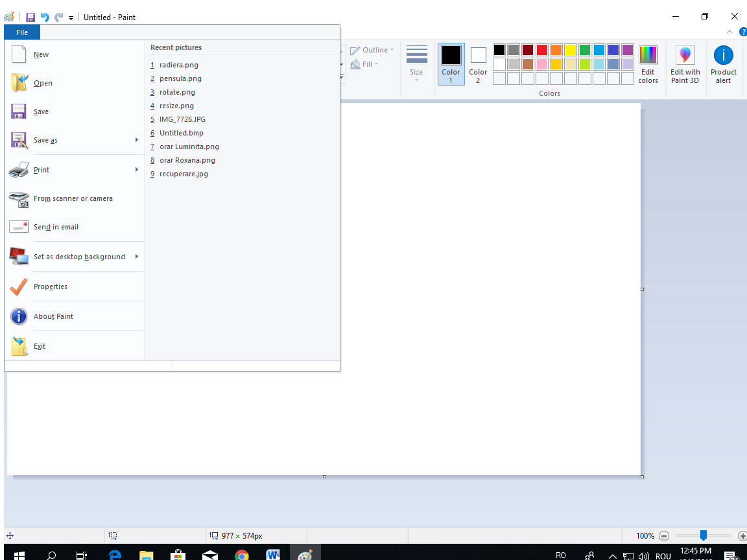Click the zoom out minus button
The height and width of the screenshot is (560, 747).
coord(663,536)
